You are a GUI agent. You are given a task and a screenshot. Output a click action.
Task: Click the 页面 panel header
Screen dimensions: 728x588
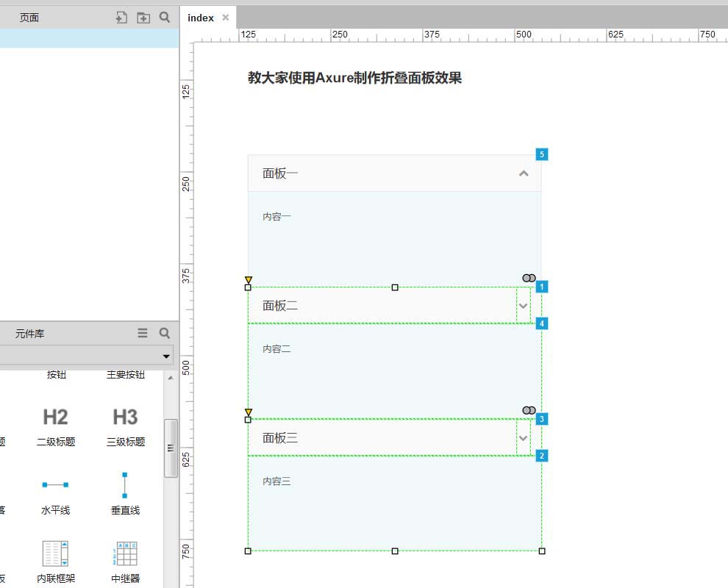29,16
